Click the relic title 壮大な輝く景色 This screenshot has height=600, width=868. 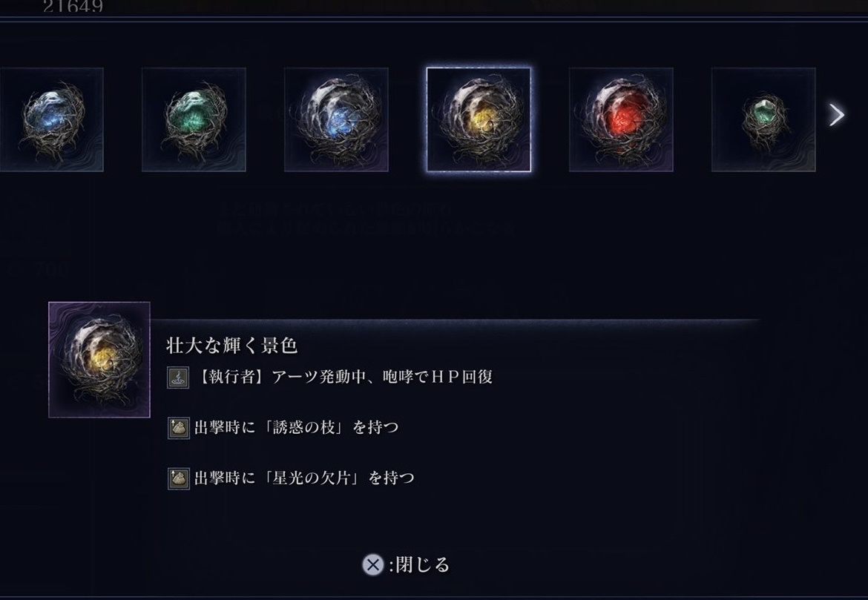tap(232, 346)
